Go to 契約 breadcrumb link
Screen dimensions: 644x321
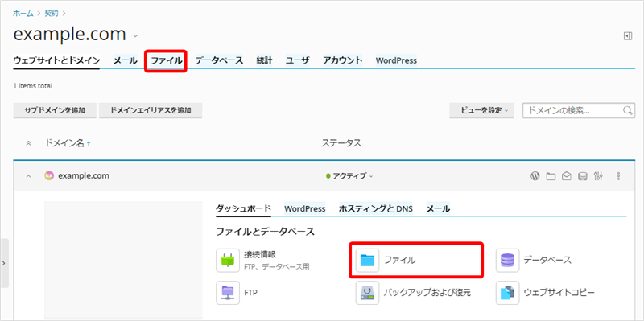52,13
